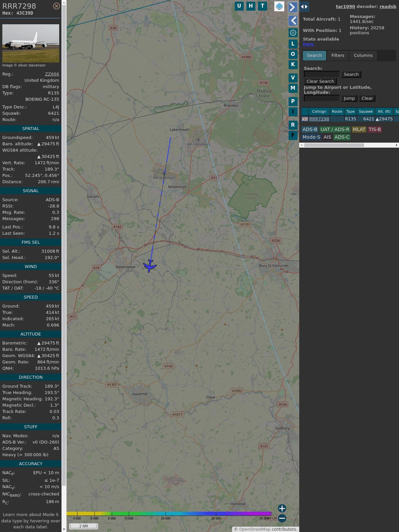Sort table by Route column
The image size is (399, 532).
click(x=337, y=111)
